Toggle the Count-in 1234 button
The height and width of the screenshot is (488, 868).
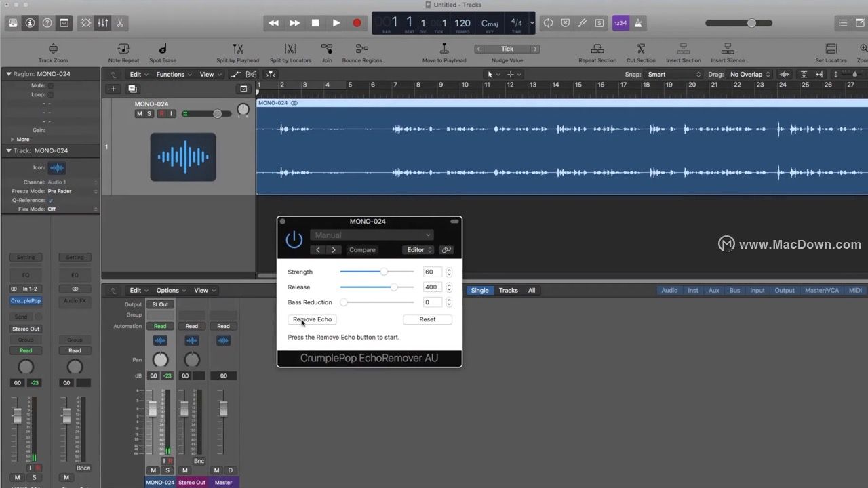point(620,23)
